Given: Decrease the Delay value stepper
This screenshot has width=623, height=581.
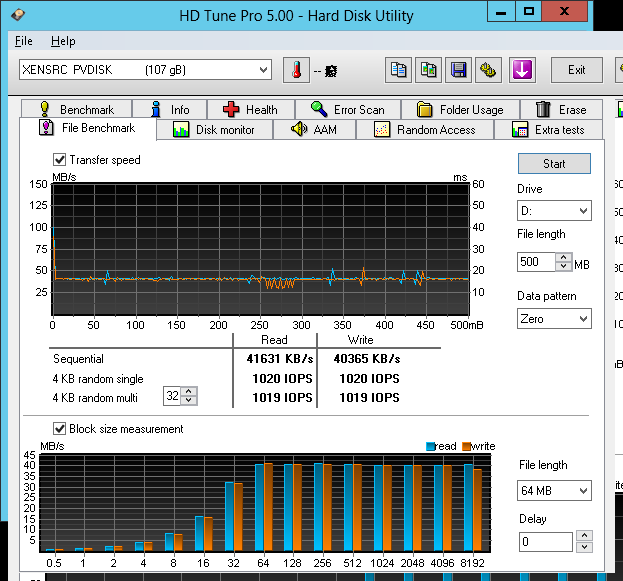Looking at the screenshot, I should (x=584, y=547).
